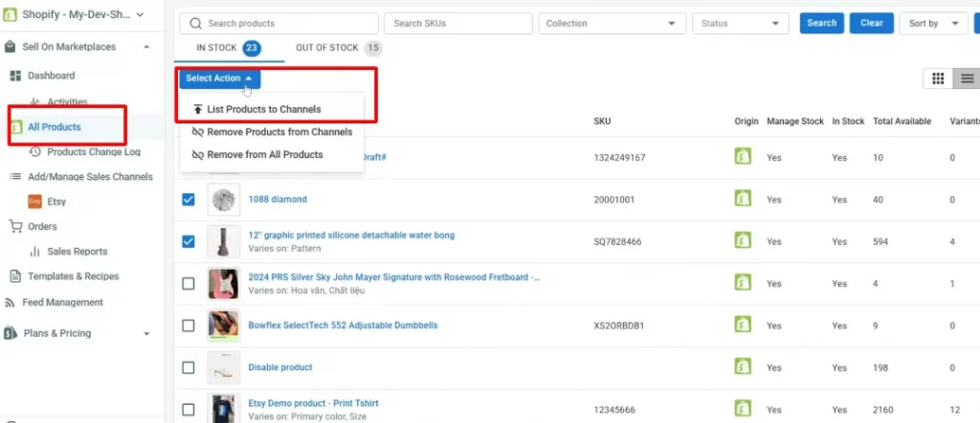Click the Shopify icon beside All Products
The width and height of the screenshot is (980, 423).
coord(16,127)
